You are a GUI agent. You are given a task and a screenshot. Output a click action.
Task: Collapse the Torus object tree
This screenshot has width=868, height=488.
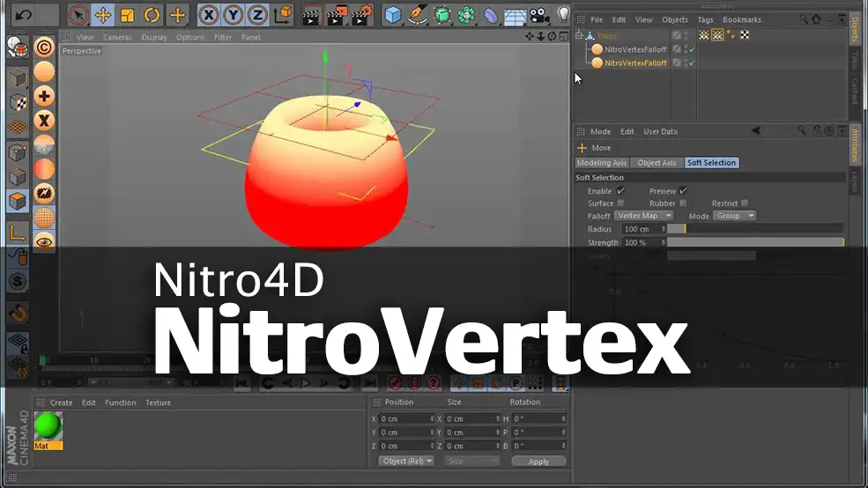tap(579, 35)
